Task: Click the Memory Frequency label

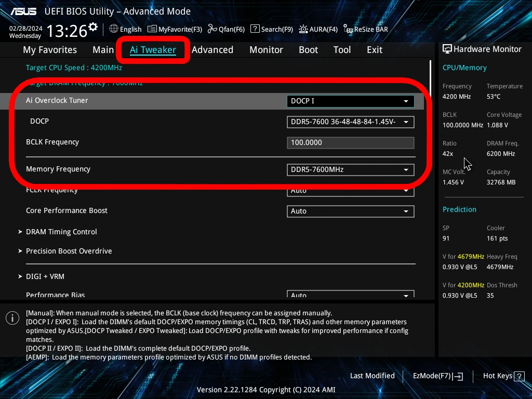Action: tap(58, 169)
